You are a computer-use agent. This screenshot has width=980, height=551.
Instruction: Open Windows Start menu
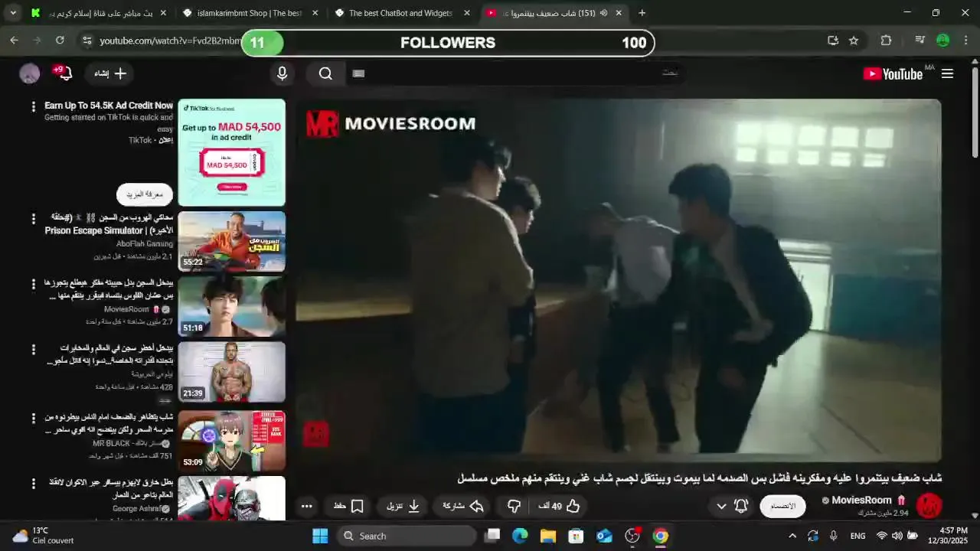[320, 536]
